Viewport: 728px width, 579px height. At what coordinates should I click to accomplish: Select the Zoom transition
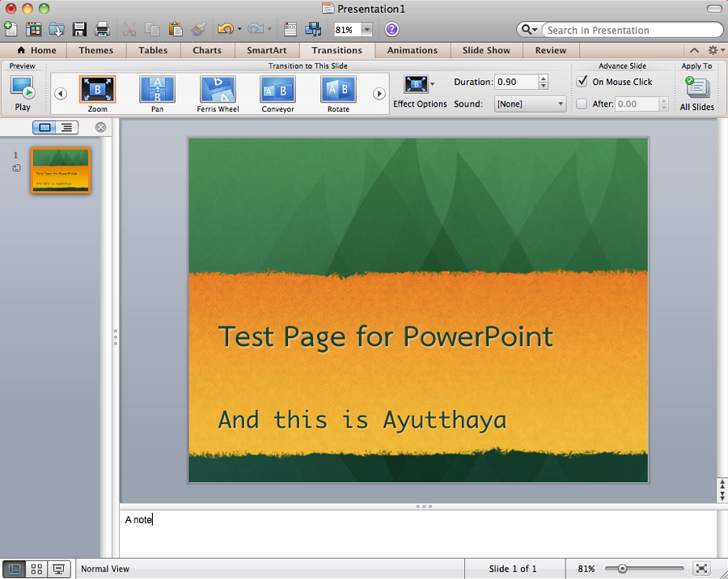tap(98, 95)
